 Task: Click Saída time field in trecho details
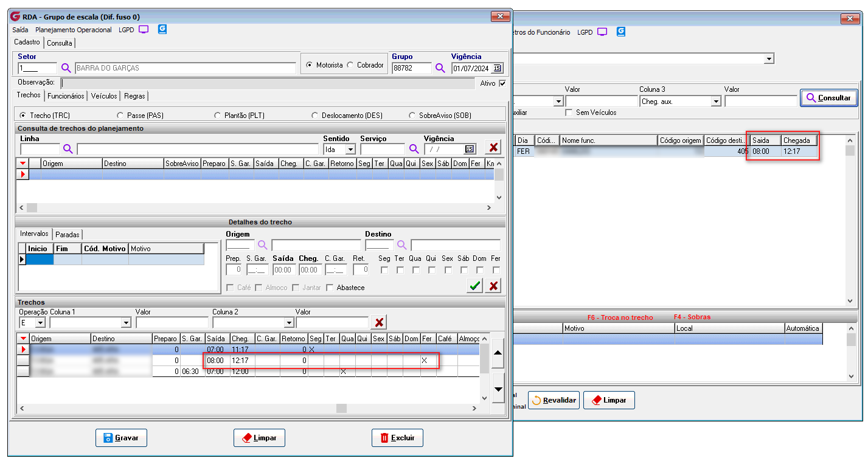pyautogui.click(x=284, y=270)
